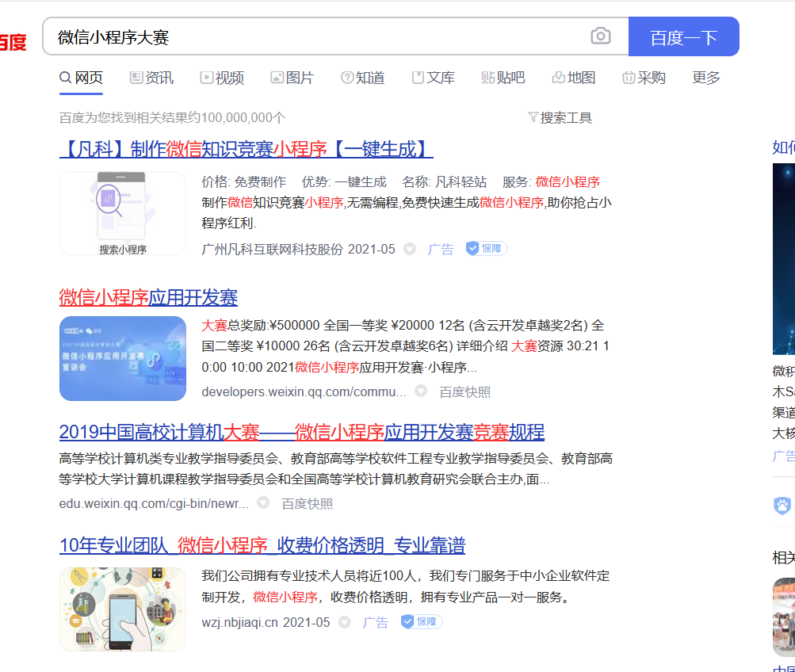Screen dimensions: 795x672
Task: Click 保障 badge on the 凡科 ad
Action: pyautogui.click(x=487, y=248)
